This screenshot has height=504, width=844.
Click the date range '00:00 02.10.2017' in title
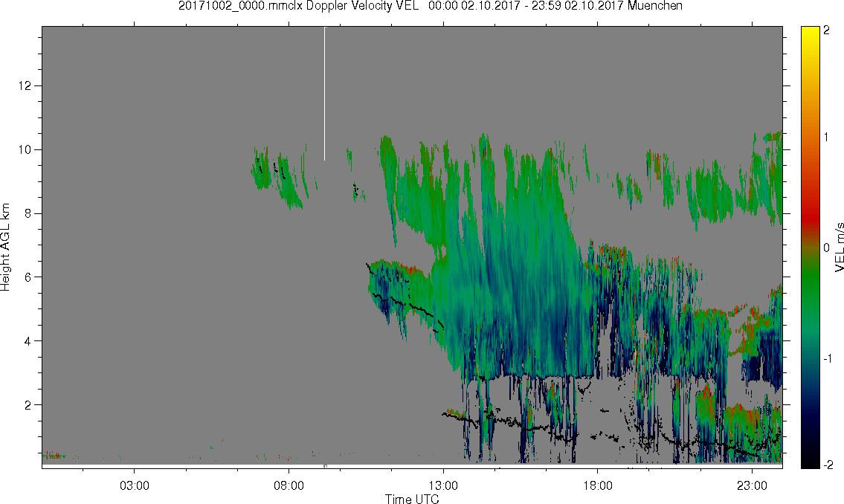click(x=474, y=6)
